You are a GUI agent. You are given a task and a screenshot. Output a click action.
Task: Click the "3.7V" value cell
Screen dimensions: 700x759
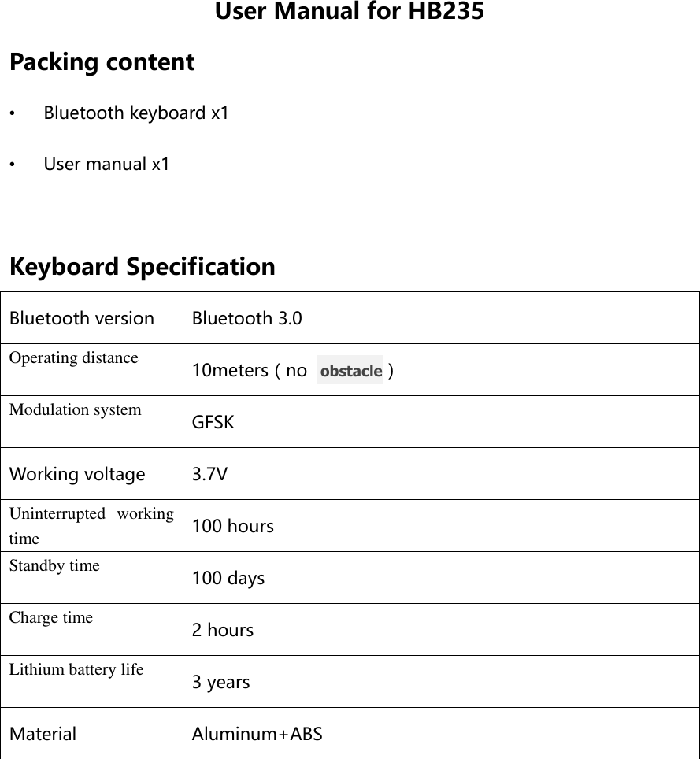pyautogui.click(x=210, y=475)
